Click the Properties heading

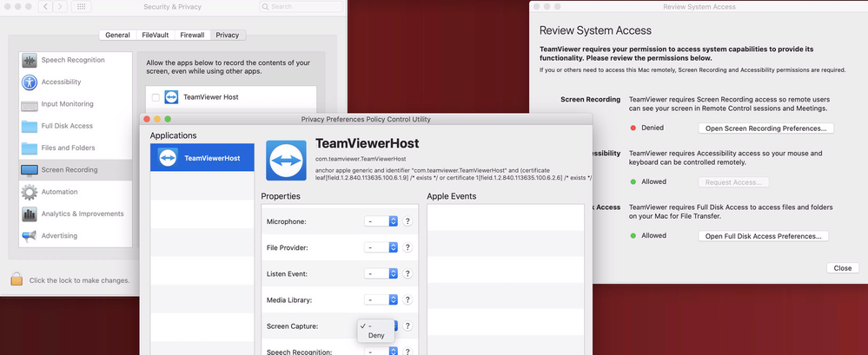point(281,196)
